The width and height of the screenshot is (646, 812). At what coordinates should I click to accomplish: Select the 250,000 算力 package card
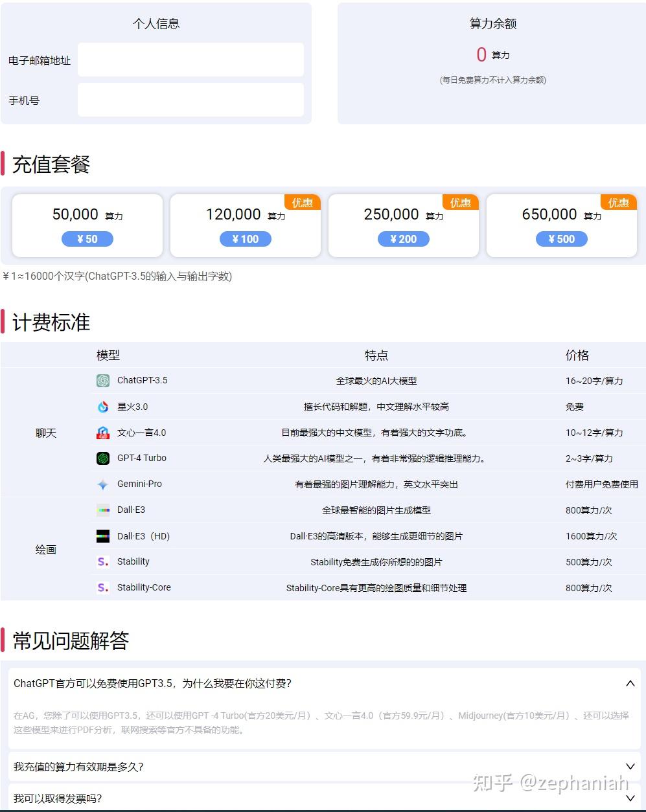[404, 225]
